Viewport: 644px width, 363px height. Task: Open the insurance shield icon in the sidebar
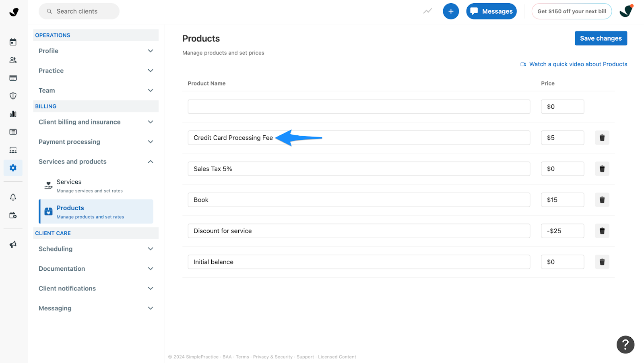[x=13, y=96]
